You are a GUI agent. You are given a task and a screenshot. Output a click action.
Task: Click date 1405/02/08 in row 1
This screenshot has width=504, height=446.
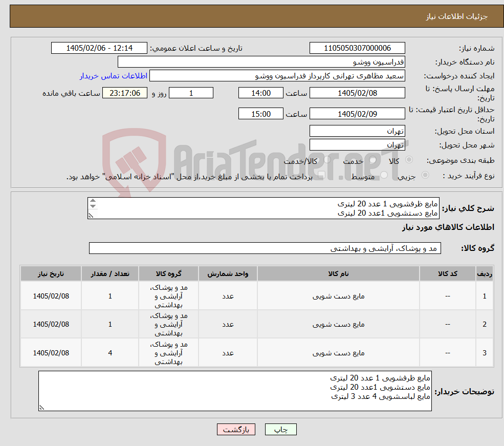(x=51, y=296)
